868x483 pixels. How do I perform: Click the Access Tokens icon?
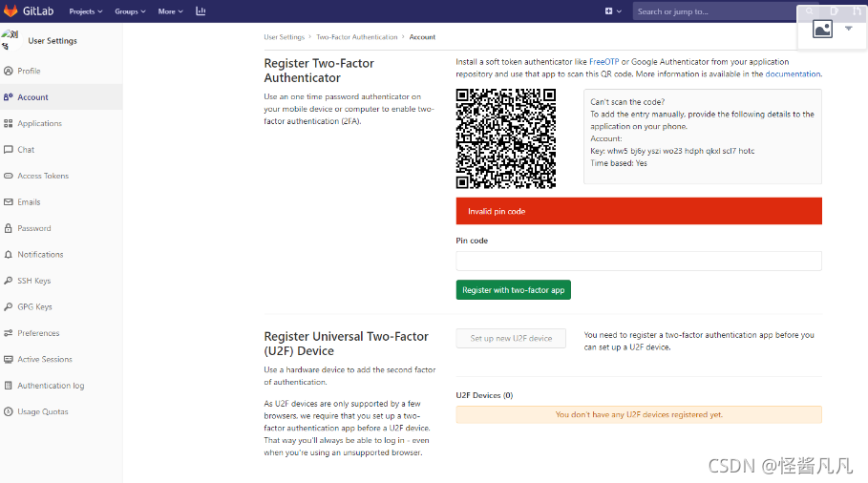tap(9, 176)
